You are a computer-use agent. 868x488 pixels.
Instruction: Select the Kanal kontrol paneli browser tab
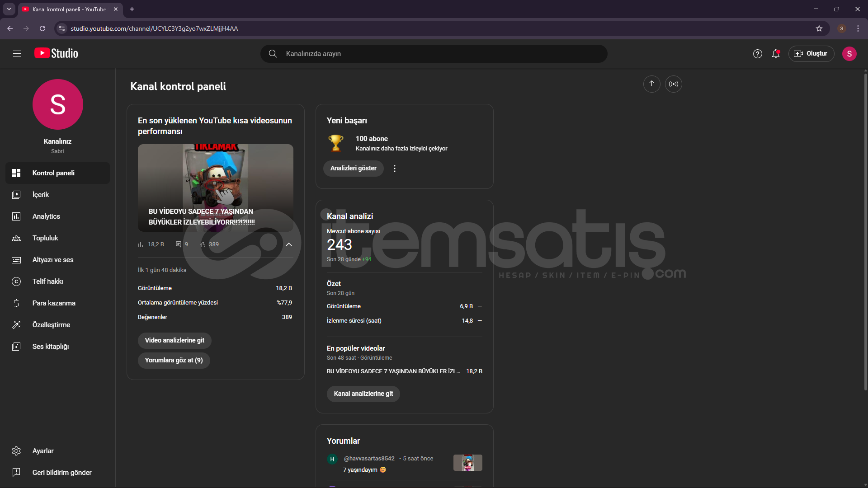[70, 9]
